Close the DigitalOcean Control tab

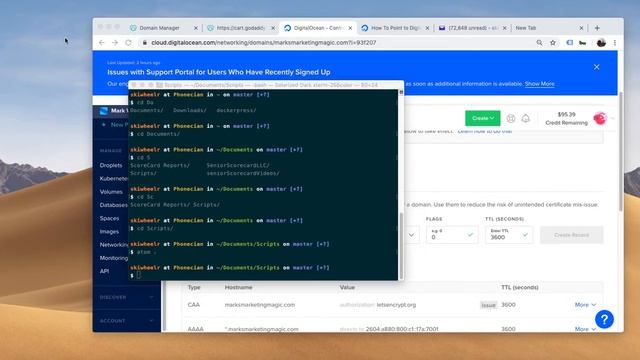pyautogui.click(x=350, y=28)
